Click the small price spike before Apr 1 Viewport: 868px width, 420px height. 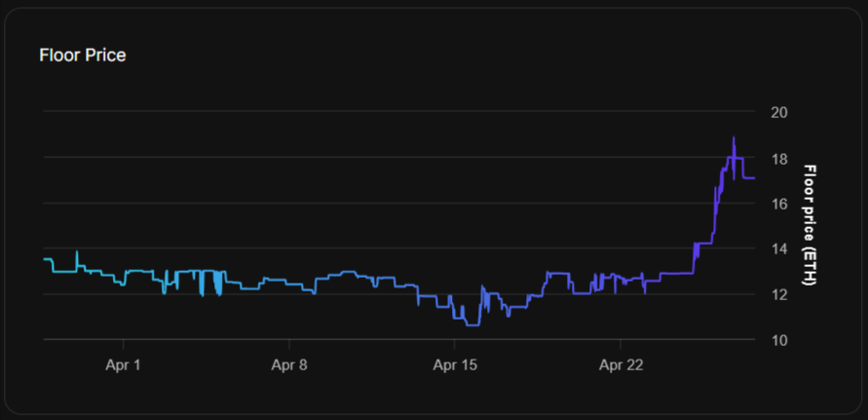pos(77,252)
